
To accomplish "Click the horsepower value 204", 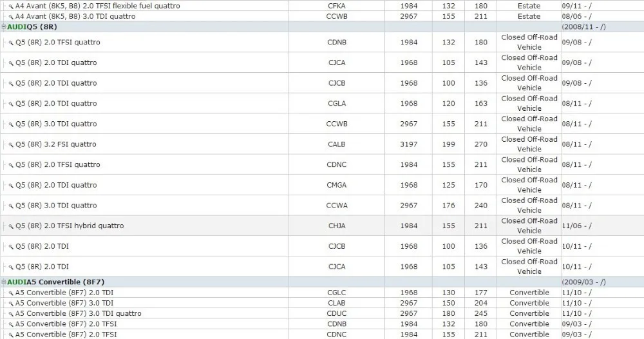I will click(481, 303).
